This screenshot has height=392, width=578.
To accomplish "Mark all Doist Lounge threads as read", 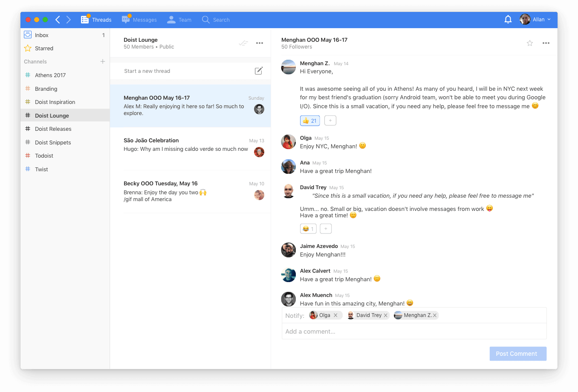I will pyautogui.click(x=243, y=43).
